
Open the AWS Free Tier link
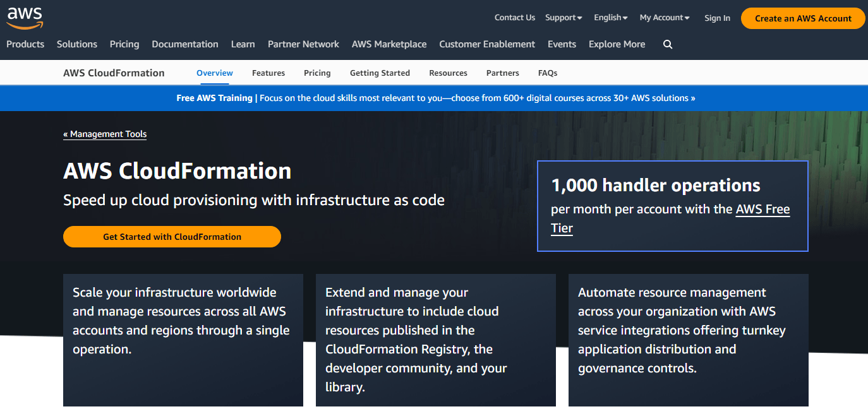(763, 210)
